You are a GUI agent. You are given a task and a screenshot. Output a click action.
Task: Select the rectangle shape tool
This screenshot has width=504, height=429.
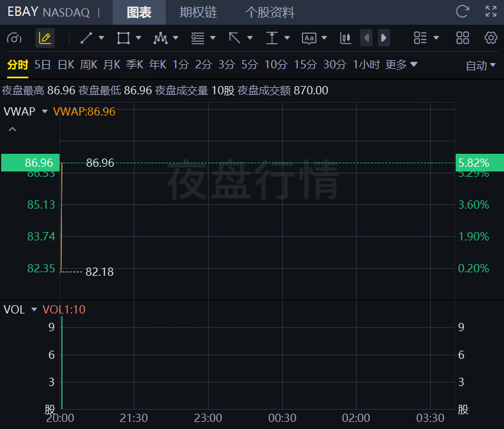pos(123,38)
